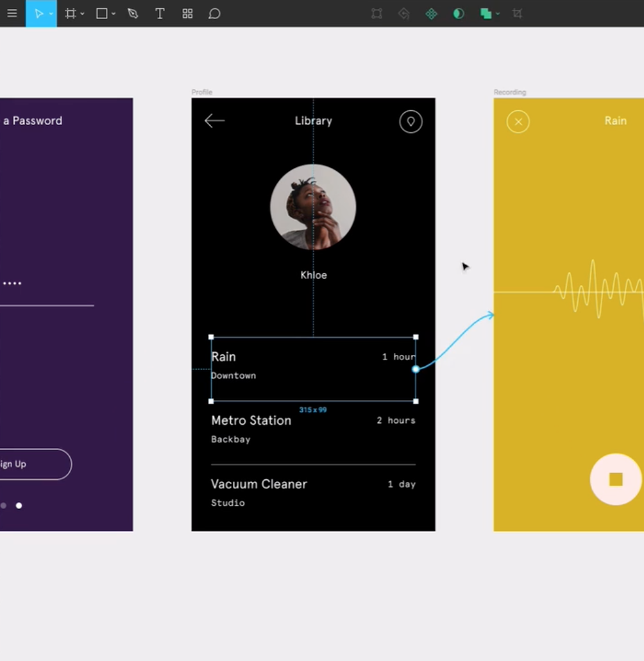
Task: Click the stop recording button on yellow screen
Action: [615, 479]
